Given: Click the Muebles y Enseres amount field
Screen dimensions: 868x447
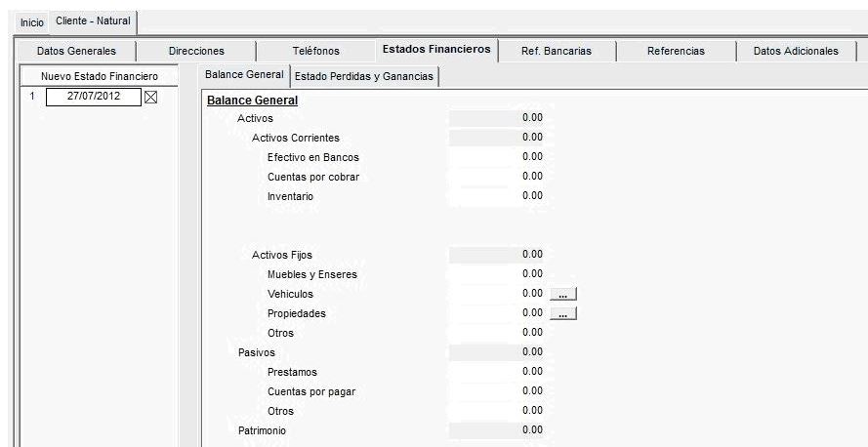Looking at the screenshot, I should click(497, 274).
